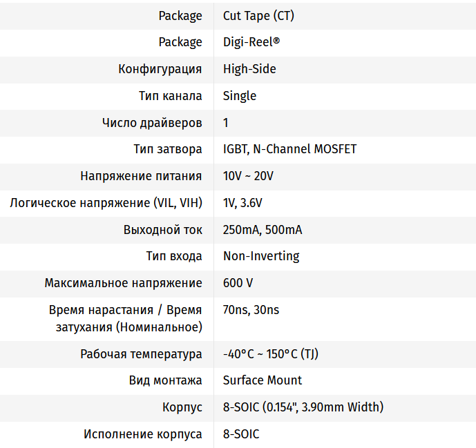This screenshot has height=448, width=476.
Task: Click the "10V ~ 20V" supply voltage value
Action: [248, 176]
